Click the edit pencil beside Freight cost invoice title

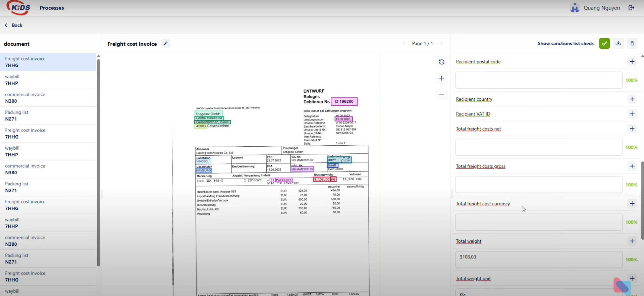(x=165, y=44)
